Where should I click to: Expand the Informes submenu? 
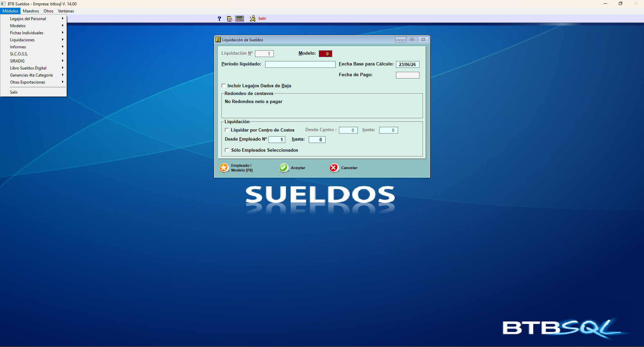pos(33,47)
